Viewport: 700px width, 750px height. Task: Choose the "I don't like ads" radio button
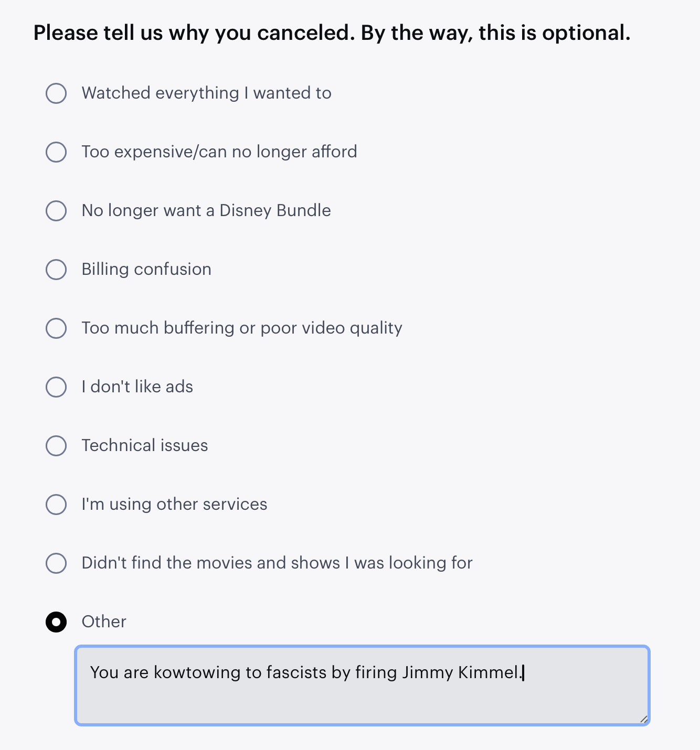[x=56, y=387]
